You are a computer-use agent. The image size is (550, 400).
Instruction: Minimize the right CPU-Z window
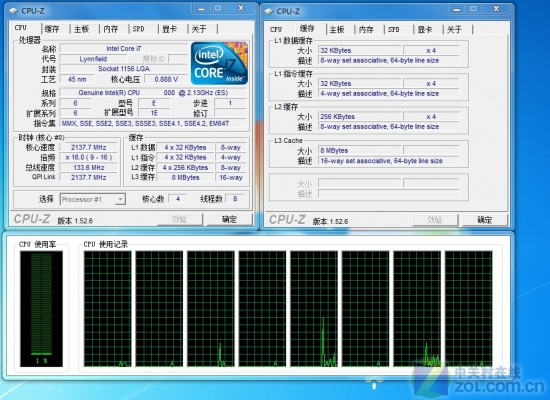tap(457, 9)
